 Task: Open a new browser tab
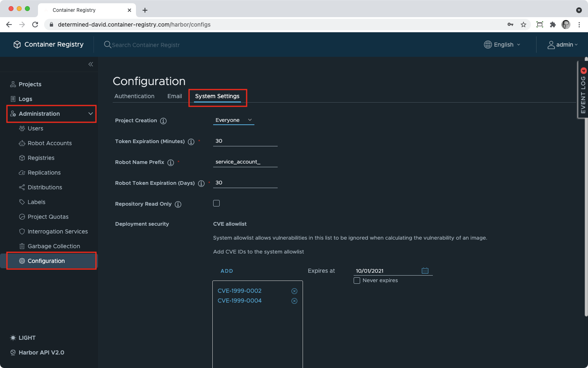[x=145, y=10]
